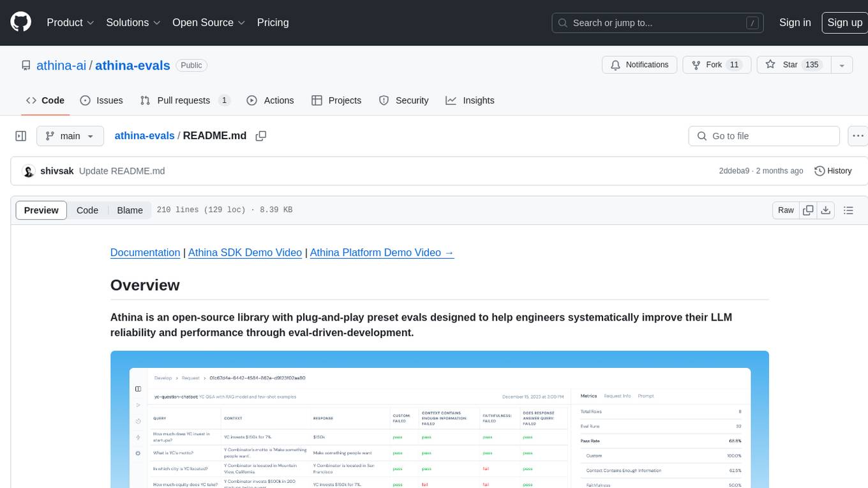Copy raw file contents
The image size is (868, 488).
click(x=808, y=210)
